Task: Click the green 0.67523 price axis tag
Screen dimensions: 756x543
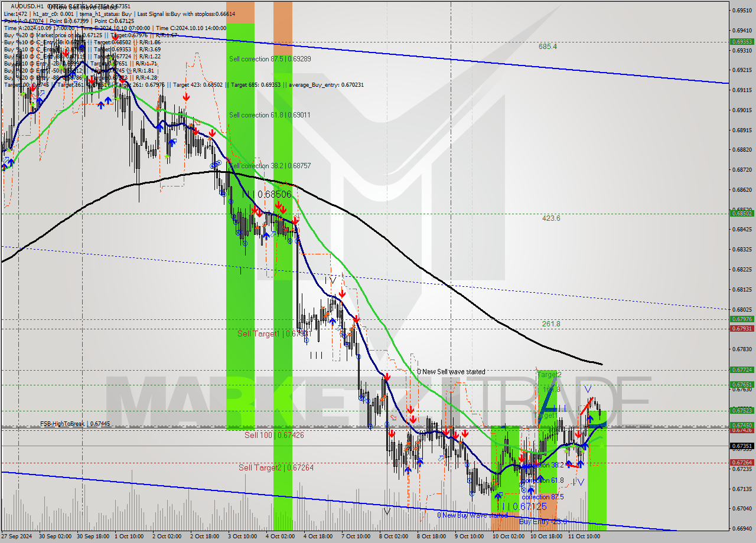Action: click(x=741, y=410)
